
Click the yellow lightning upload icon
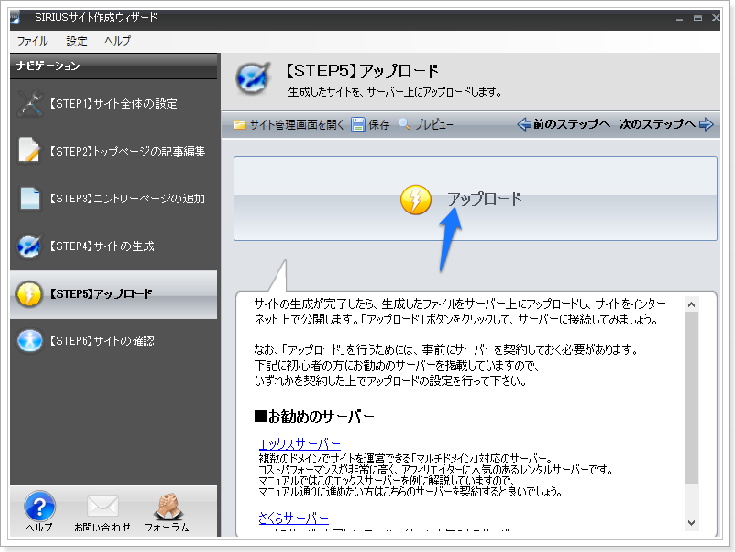point(416,200)
